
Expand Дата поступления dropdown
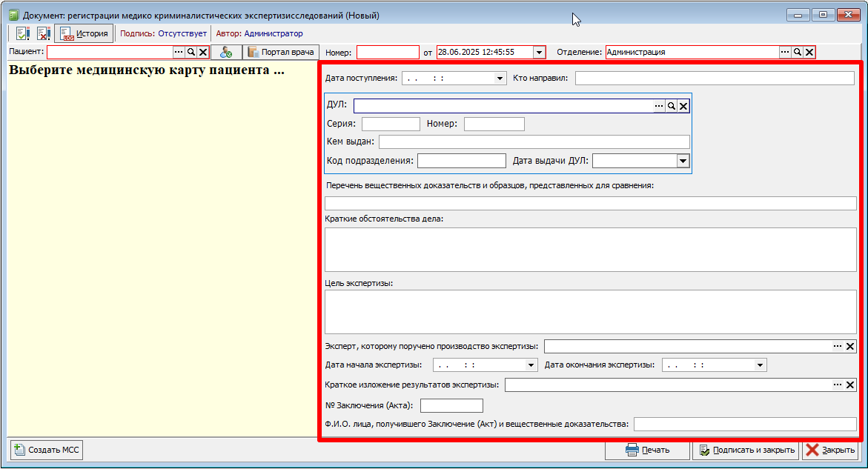[x=500, y=79]
